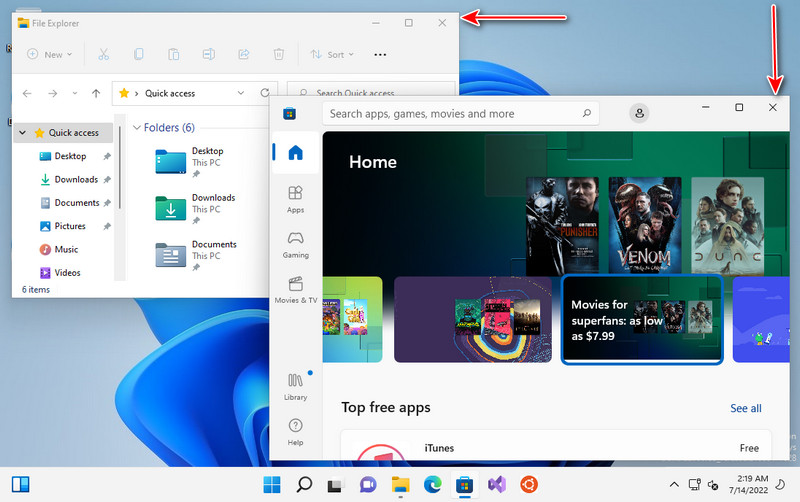Click the navigation pane scrollbar

[x=119, y=167]
